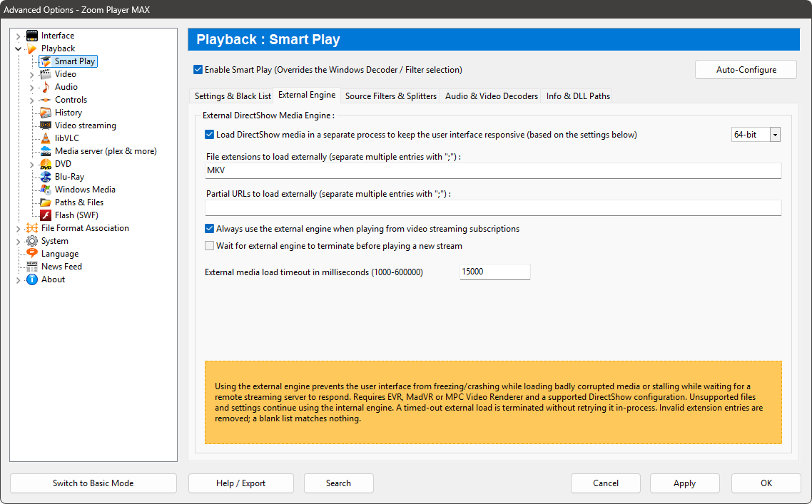Click the Language speech bubble icon
The height and width of the screenshot is (504, 812).
[x=32, y=254]
